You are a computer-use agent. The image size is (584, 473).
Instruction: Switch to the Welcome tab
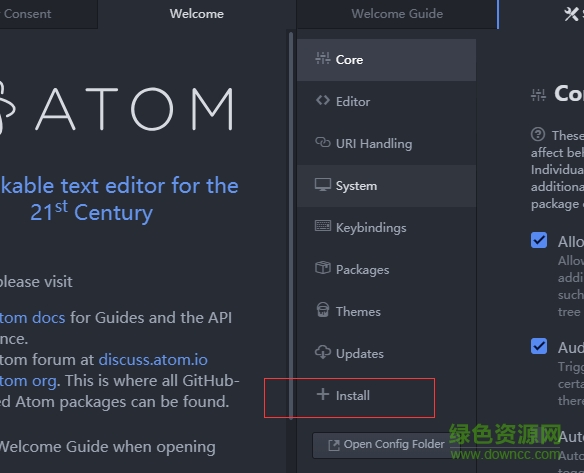197,14
